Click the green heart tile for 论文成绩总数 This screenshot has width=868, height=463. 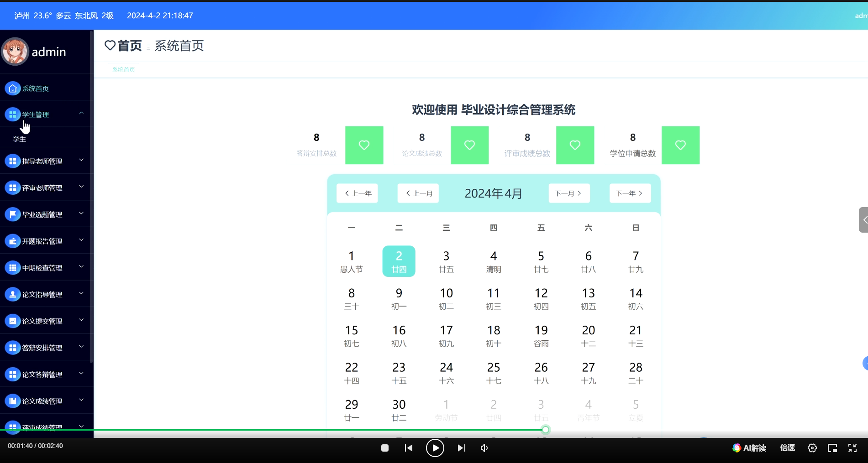tap(469, 145)
